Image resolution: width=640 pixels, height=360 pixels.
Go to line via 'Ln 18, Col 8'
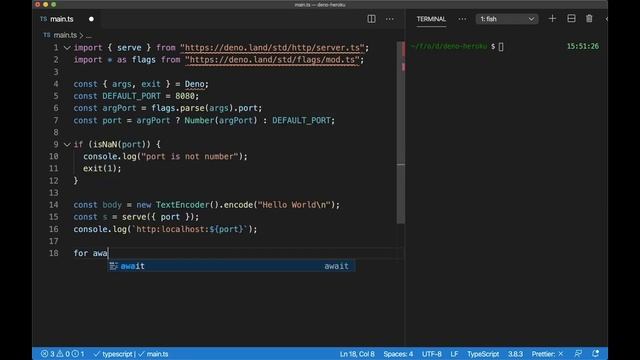tap(357, 354)
